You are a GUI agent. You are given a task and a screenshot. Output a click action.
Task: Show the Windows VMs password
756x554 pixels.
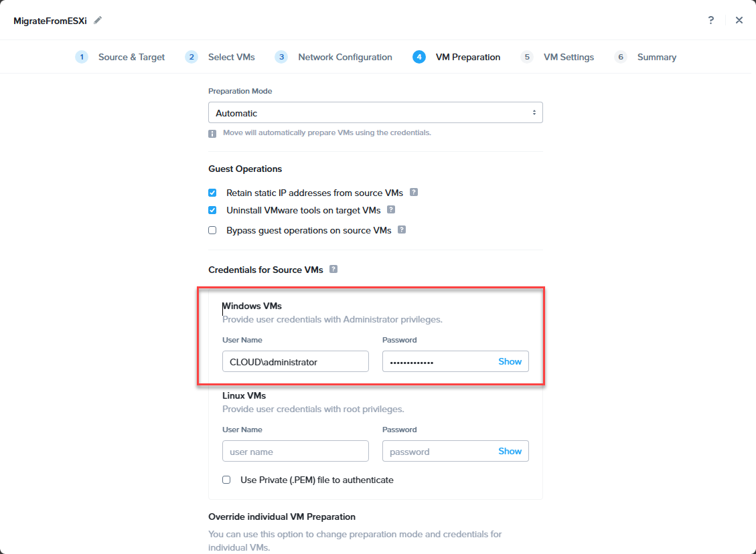pos(510,361)
